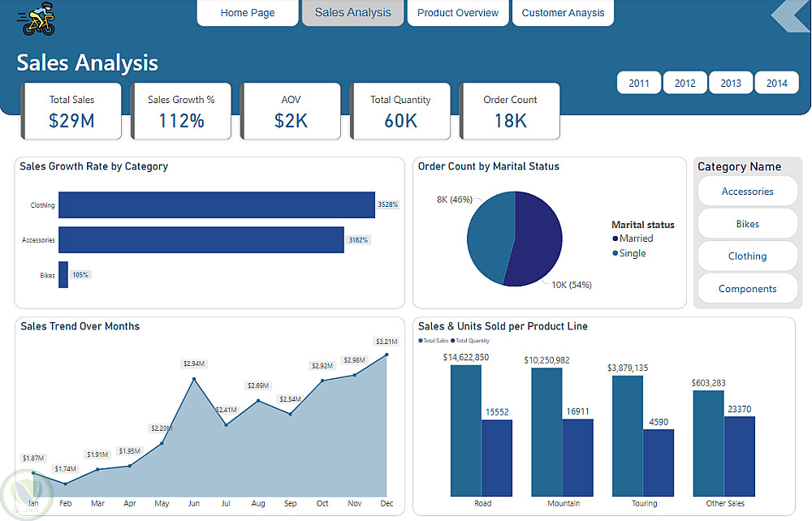This screenshot has width=812, height=521.
Task: Select Touring quantity bar 4590
Action: point(659,463)
